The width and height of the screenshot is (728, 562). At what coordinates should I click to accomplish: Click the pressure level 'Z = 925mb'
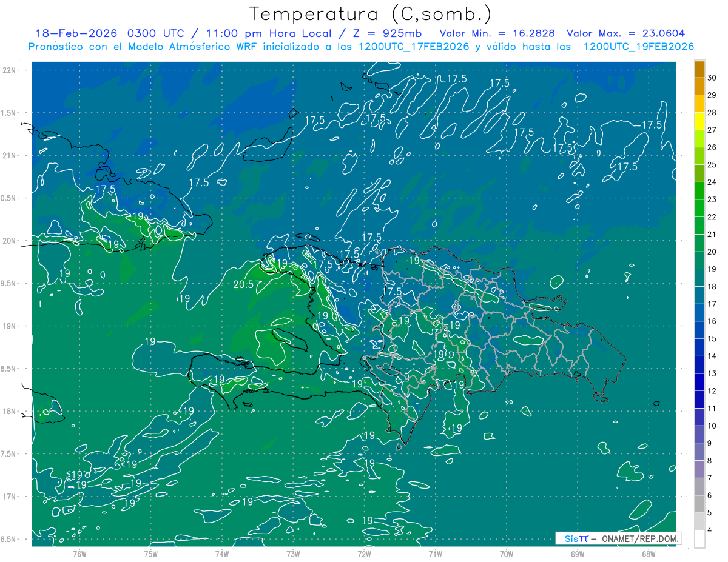pyautogui.click(x=388, y=33)
